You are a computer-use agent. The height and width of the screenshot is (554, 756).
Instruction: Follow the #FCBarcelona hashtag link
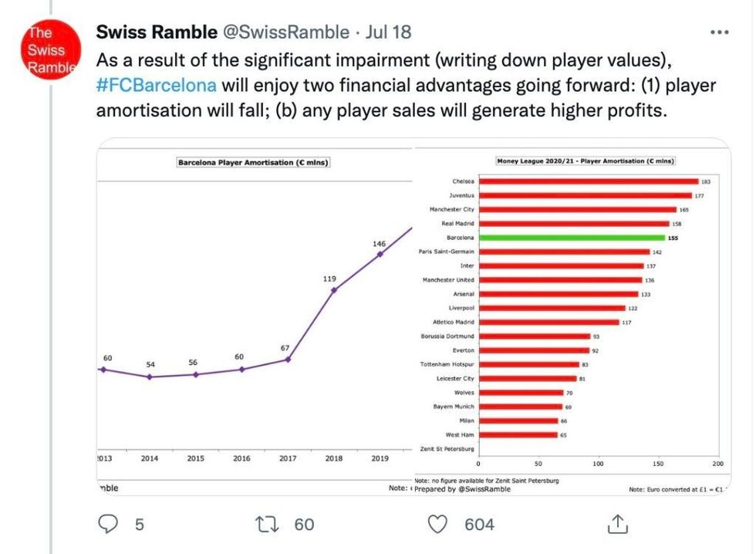click(157, 84)
